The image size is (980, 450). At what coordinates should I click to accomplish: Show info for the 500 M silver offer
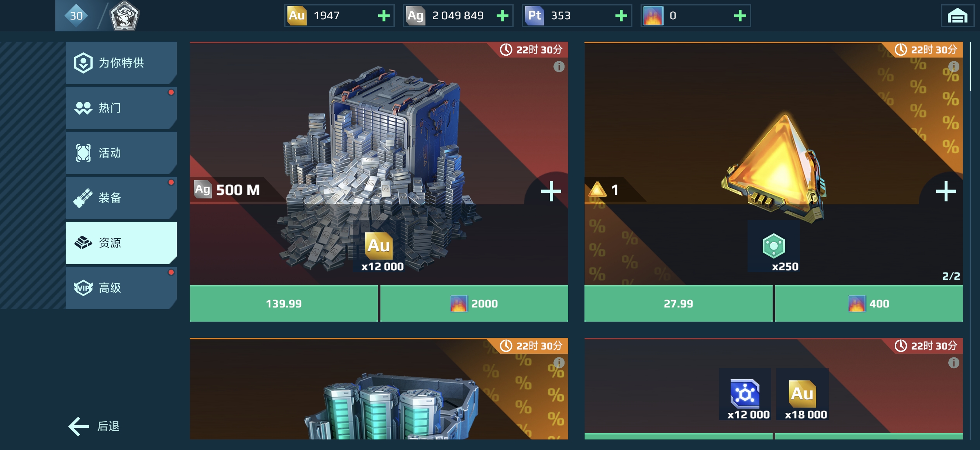(559, 66)
